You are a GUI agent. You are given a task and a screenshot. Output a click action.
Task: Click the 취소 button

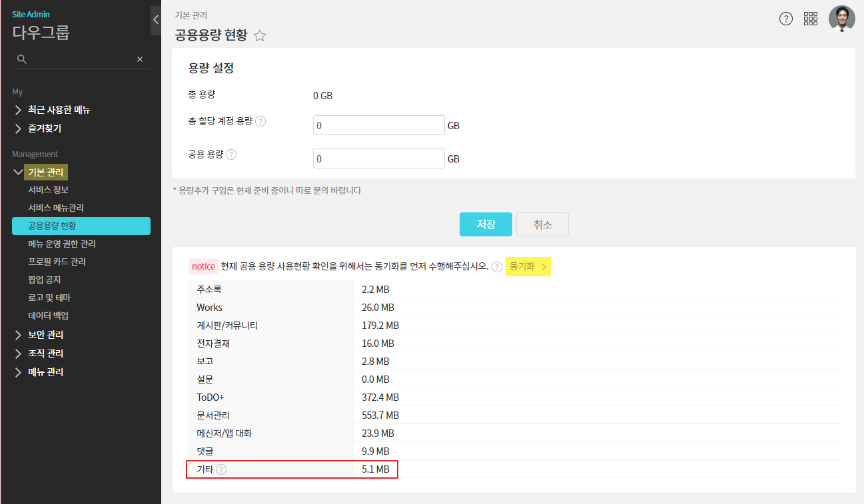pos(542,224)
